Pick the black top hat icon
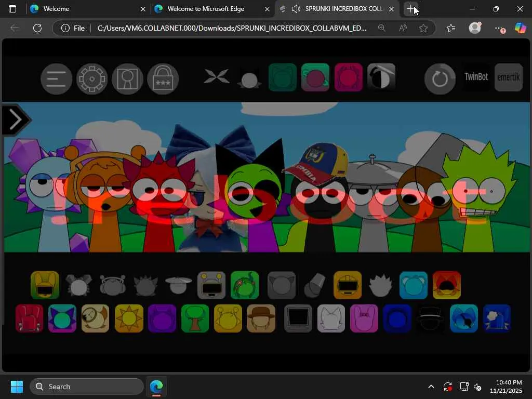This screenshot has width=532, height=399. click(430, 318)
